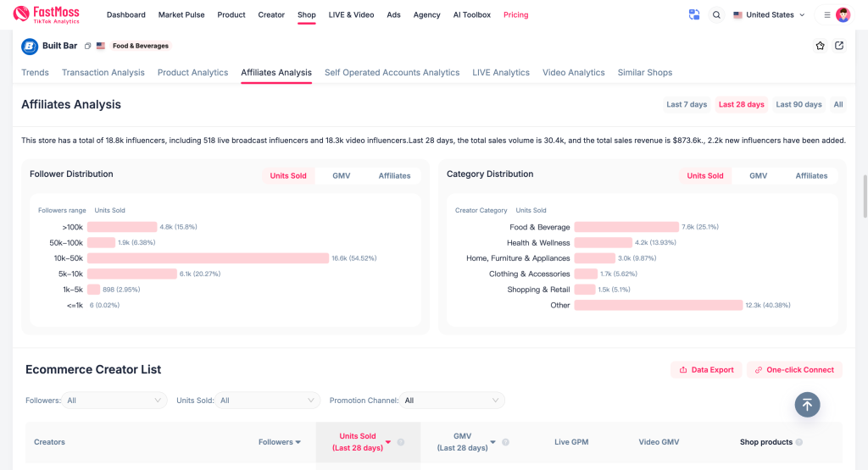Click Shop products help icon
The image size is (868, 470).
click(798, 442)
